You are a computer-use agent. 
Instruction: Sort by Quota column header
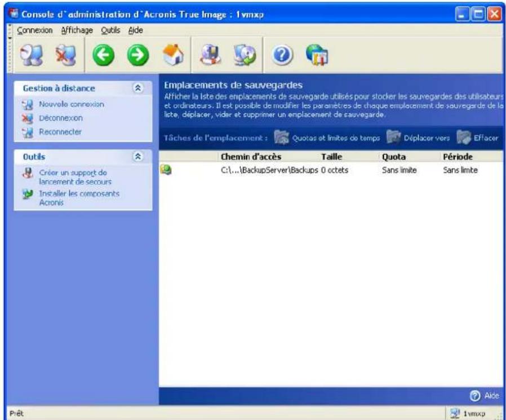click(x=394, y=157)
